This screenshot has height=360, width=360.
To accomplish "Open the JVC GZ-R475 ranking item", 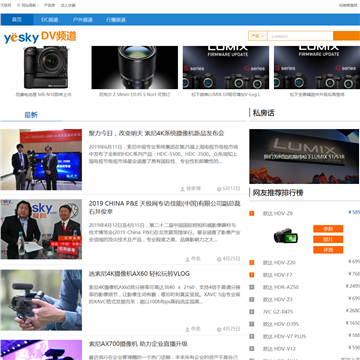I will [278, 312].
